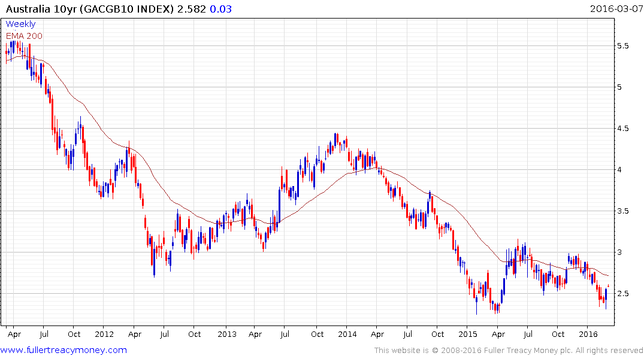Open the www.fullertreacymoney.com link
The width and height of the screenshot is (644, 359).
64,350
